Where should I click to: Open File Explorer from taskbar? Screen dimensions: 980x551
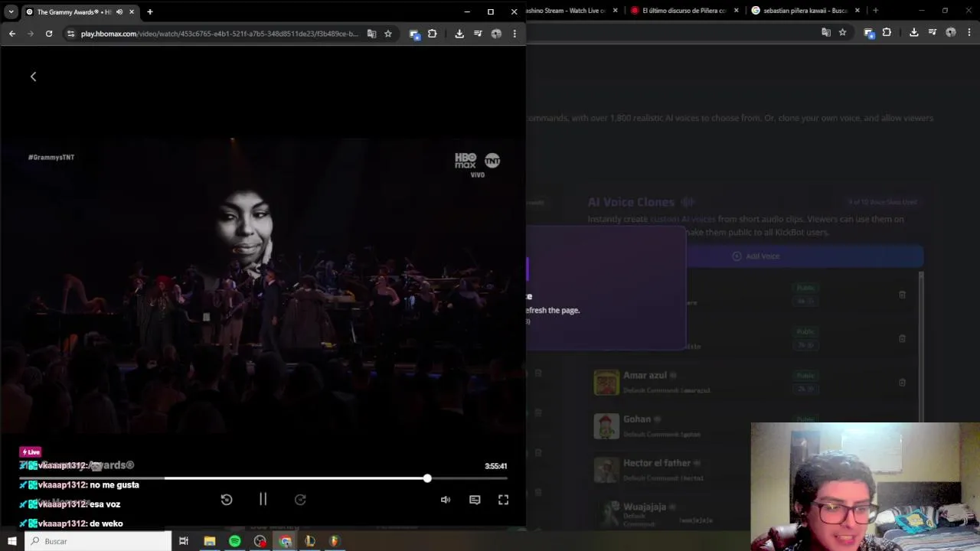(x=209, y=541)
